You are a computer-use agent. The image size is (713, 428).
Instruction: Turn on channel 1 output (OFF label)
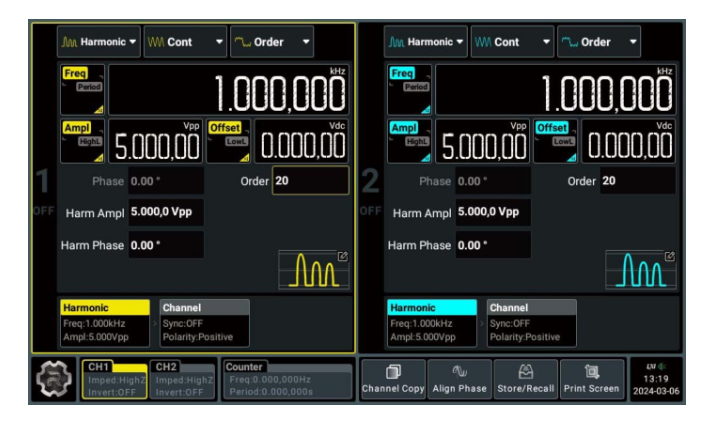[43, 211]
